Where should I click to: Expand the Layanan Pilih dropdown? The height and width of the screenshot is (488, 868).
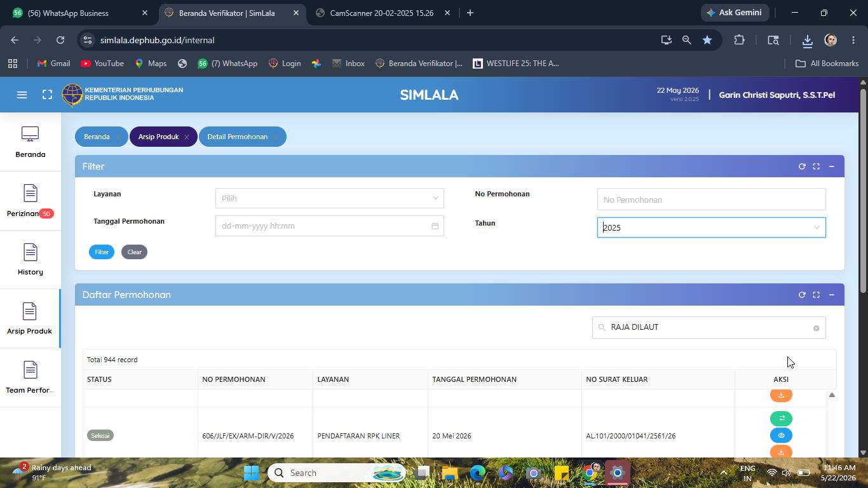pyautogui.click(x=329, y=198)
